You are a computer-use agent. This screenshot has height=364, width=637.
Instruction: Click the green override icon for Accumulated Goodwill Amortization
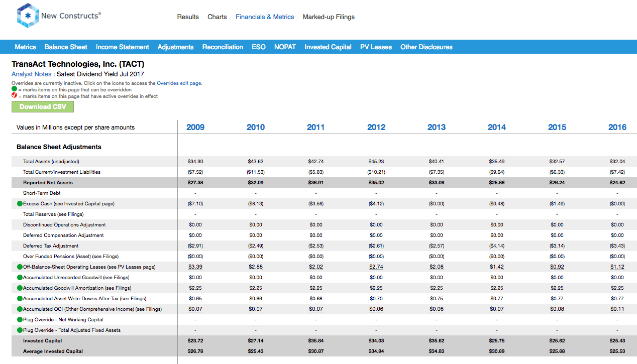point(20,288)
